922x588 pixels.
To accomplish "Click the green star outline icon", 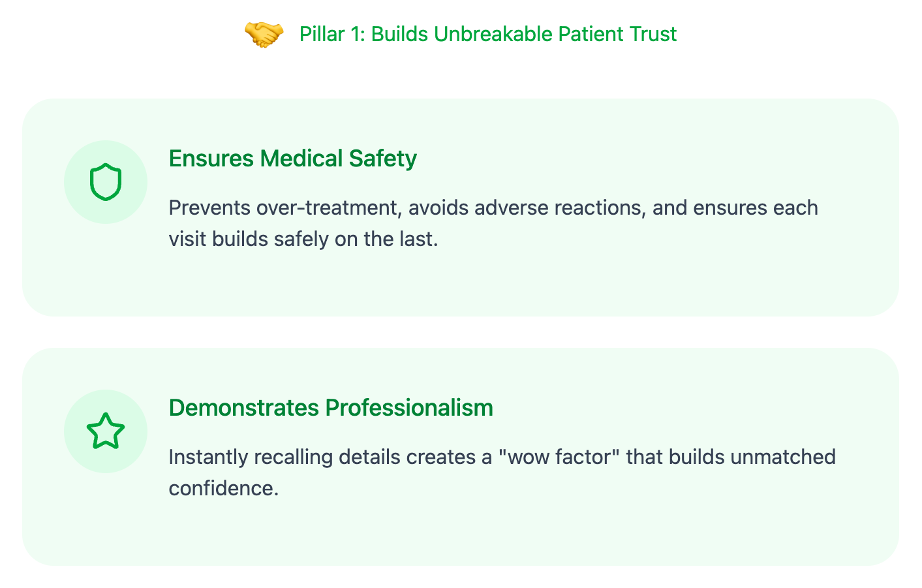I will [x=106, y=431].
